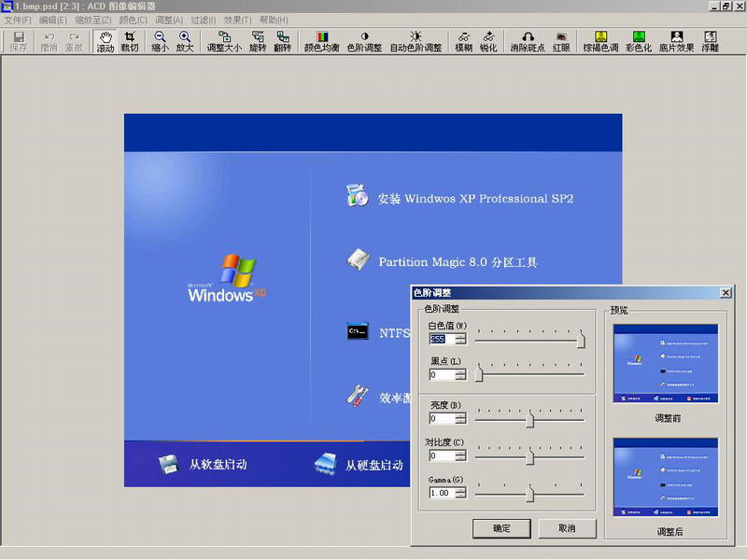Click the Gamma slider thumb
This screenshot has height=560, width=747.
click(x=529, y=494)
